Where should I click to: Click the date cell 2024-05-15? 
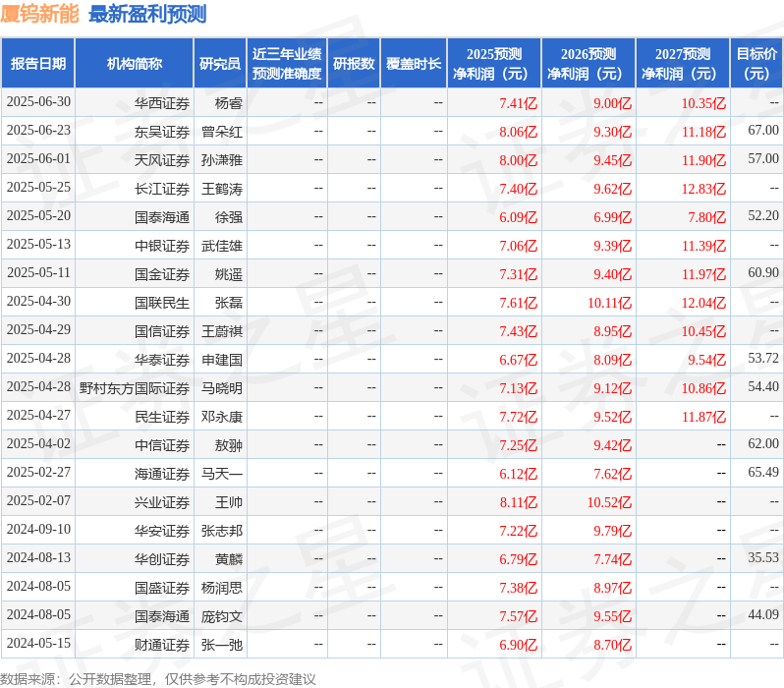tap(38, 644)
